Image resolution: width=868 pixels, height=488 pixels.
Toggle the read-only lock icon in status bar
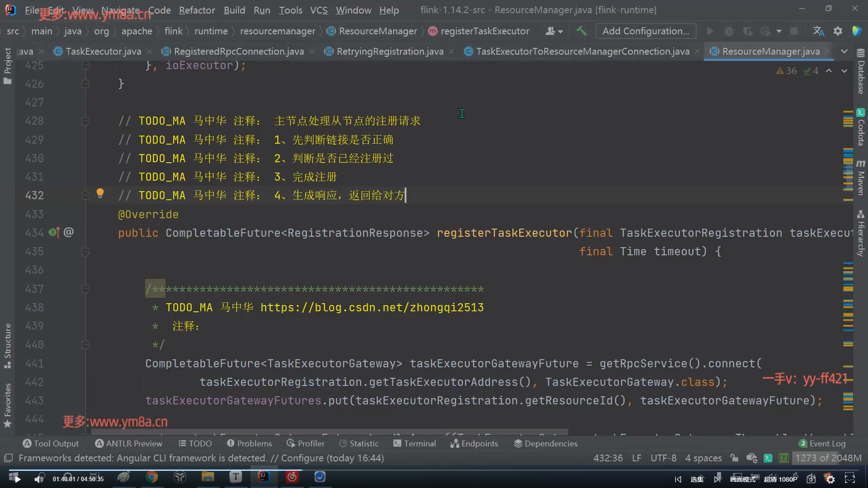[734, 458]
